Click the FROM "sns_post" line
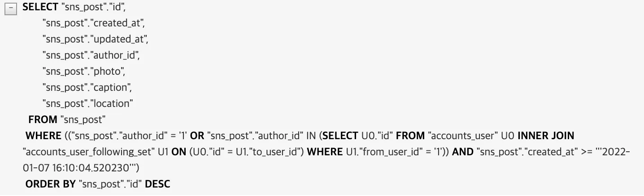 coord(66,119)
